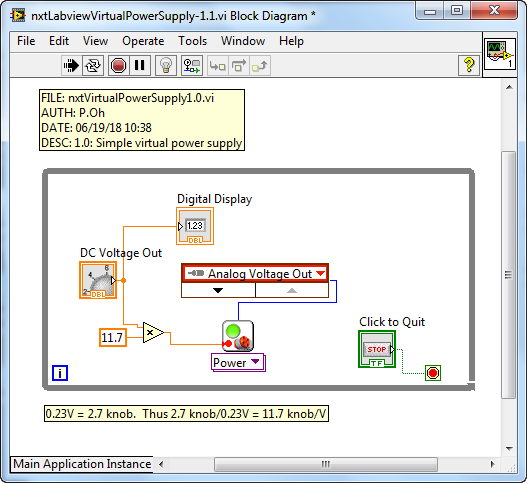Click the Run Continuously toolbar icon
The height and width of the screenshot is (483, 527).
coord(93,65)
